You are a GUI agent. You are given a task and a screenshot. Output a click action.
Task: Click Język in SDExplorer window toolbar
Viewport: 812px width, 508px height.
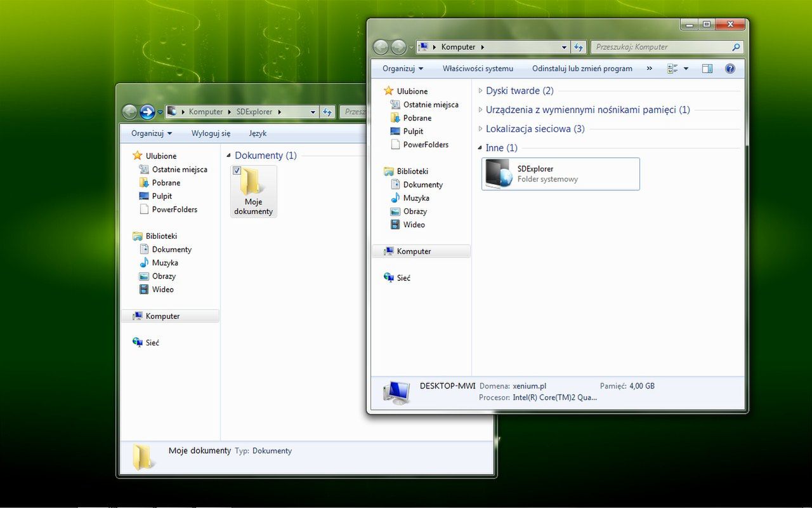[x=258, y=133]
